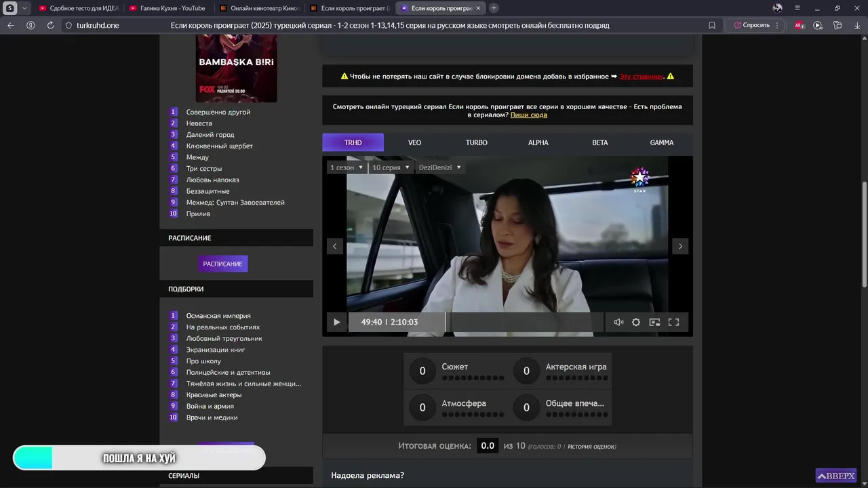The image size is (868, 488).
Task: Switch to fourth Если король проиграет tab
Action: click(x=349, y=8)
